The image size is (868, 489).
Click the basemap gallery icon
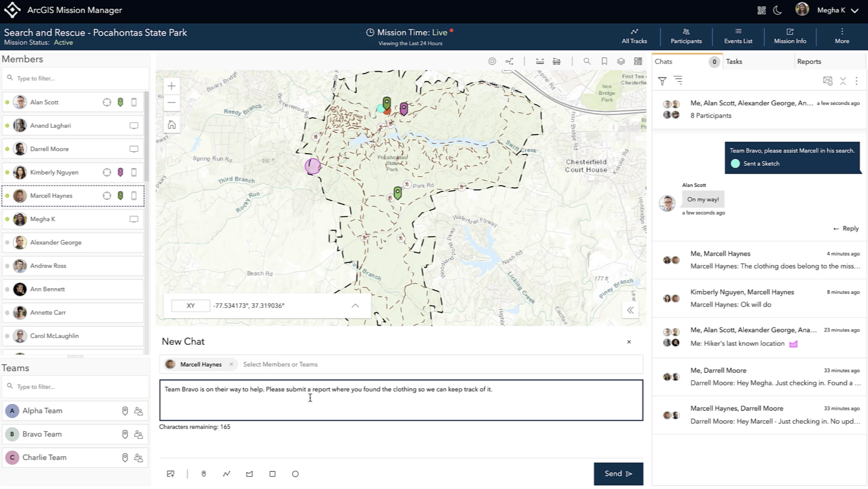pyautogui.click(x=638, y=61)
